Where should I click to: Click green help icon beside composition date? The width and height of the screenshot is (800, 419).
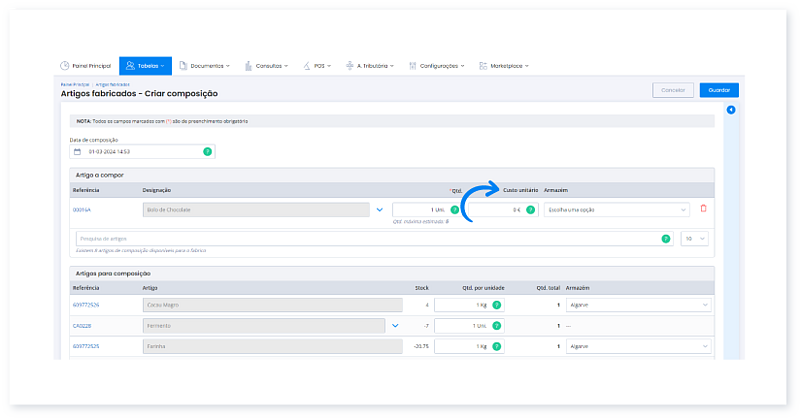point(207,152)
